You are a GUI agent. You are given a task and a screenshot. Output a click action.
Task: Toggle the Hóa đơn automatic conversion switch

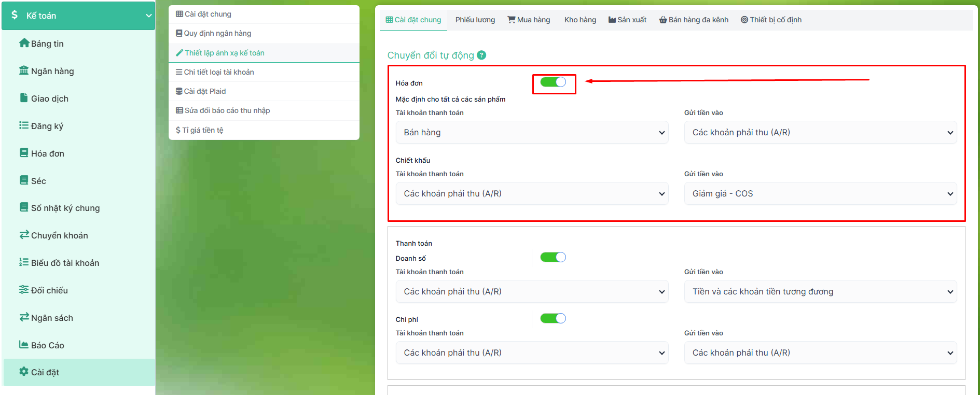[553, 82]
